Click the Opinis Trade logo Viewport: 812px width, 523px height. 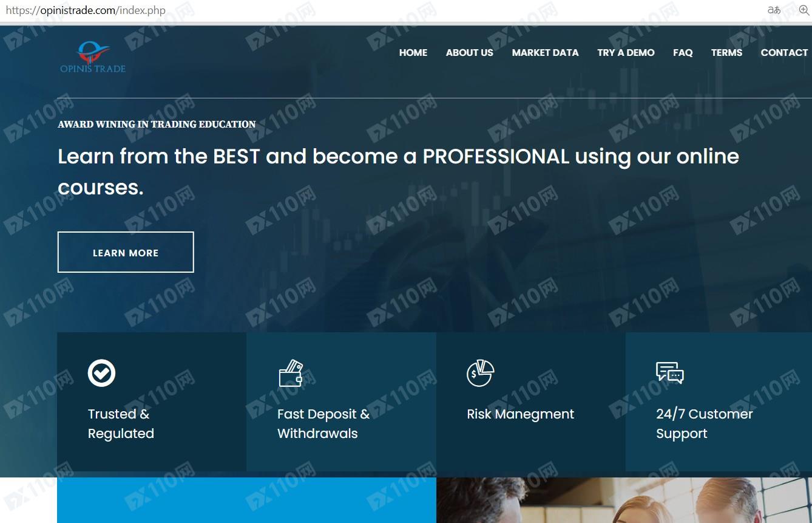93,57
